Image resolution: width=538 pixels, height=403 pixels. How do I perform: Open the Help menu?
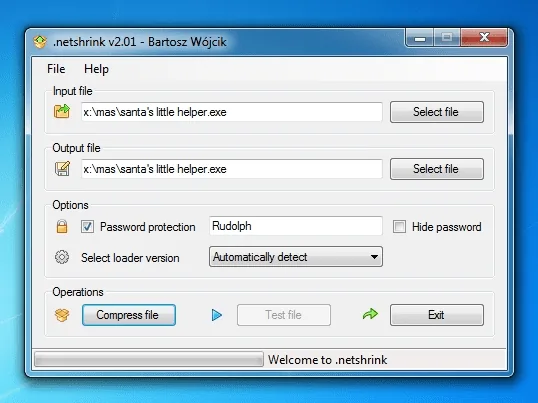[x=96, y=69]
